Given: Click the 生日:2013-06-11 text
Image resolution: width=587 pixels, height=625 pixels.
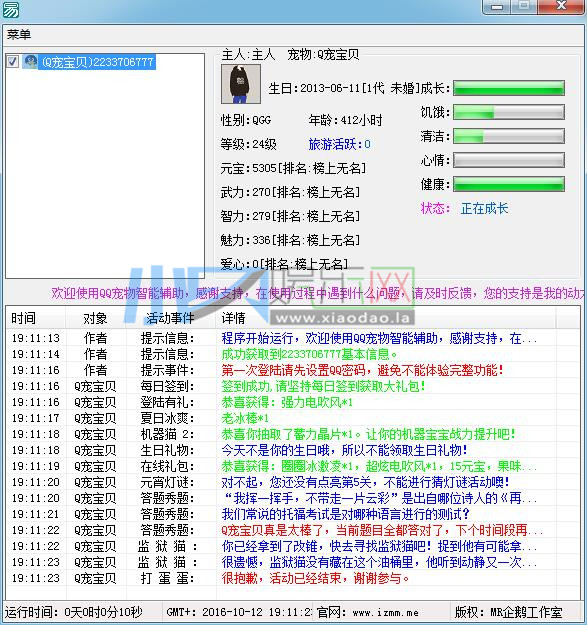Looking at the screenshot, I should coord(314,88).
